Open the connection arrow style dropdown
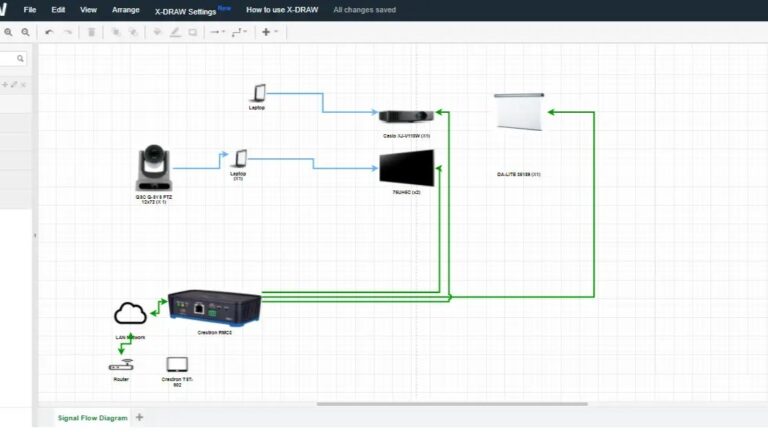 [216, 32]
